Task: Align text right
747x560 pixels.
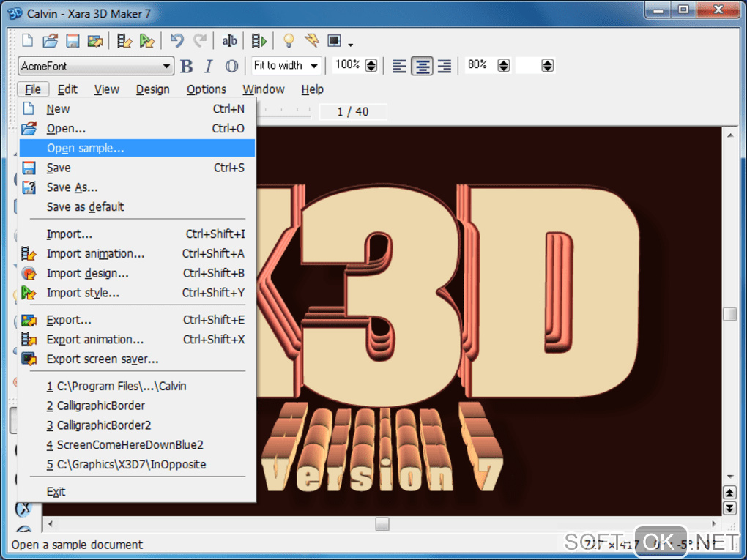Action: pos(444,66)
